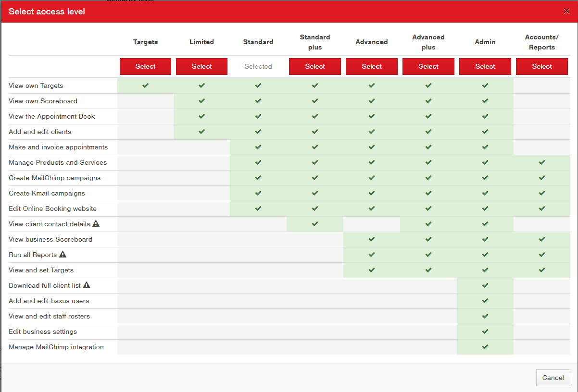Click the Advanced column header
The width and height of the screenshot is (578, 392).
click(372, 42)
